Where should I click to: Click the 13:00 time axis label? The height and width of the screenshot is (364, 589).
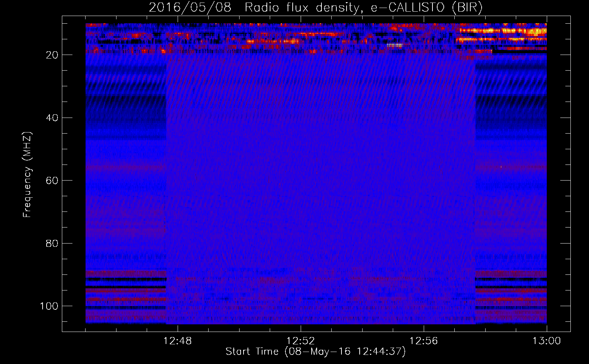tap(547, 341)
